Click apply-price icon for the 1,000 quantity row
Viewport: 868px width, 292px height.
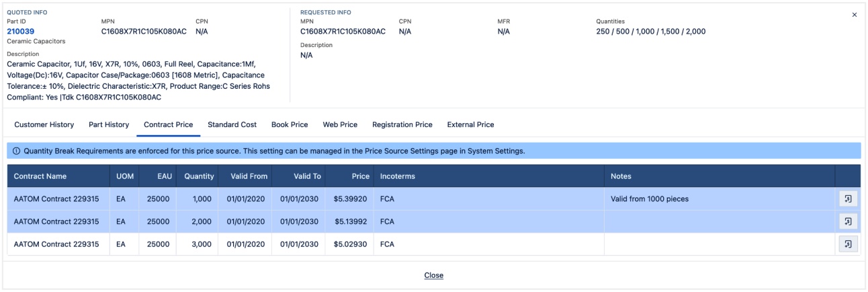click(847, 198)
